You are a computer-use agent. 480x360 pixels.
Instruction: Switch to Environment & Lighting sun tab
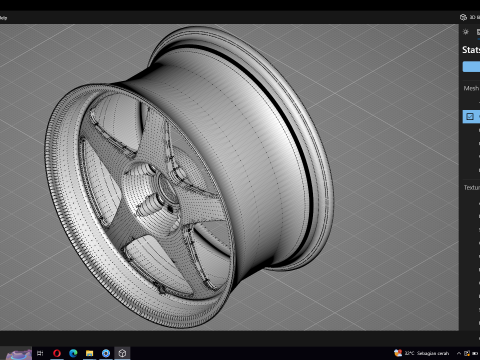click(466, 32)
